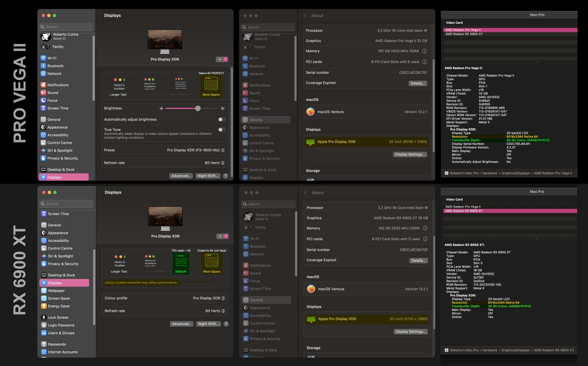Open Internet Accounts settings
This screenshot has height=366, width=588.
click(63, 352)
